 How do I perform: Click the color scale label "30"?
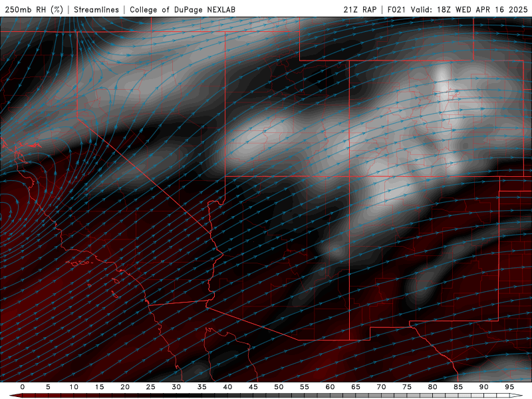pyautogui.click(x=176, y=387)
